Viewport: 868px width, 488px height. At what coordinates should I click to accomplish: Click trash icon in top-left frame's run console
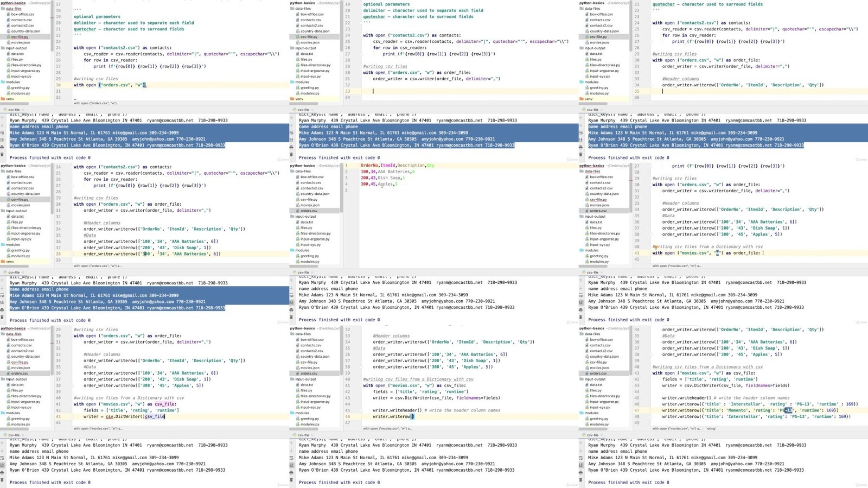coord(2,155)
